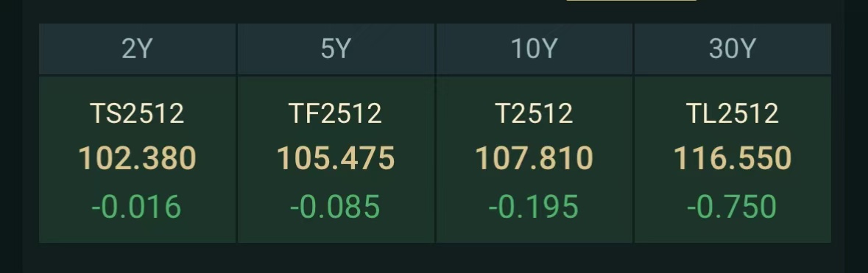Open the T2512 contract card
The height and width of the screenshot is (273, 868).
534,160
